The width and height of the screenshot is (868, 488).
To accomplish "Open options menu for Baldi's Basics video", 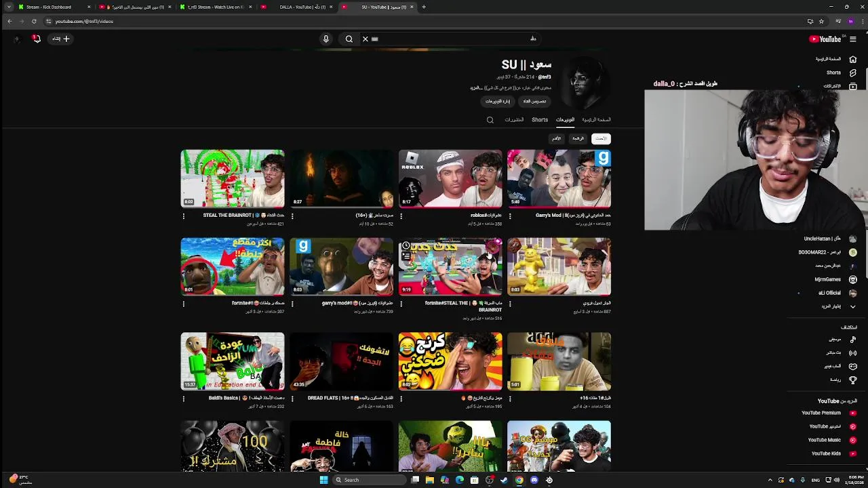I will tap(184, 399).
